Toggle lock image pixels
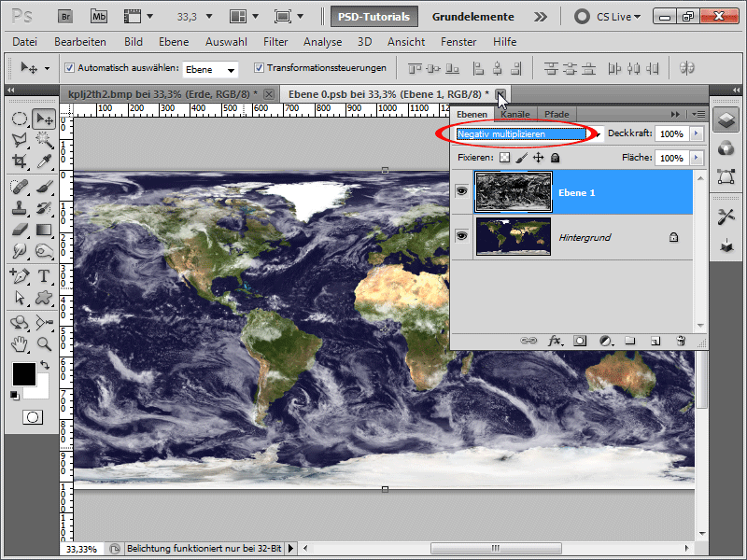Viewport: 747px width, 560px height. [x=522, y=158]
